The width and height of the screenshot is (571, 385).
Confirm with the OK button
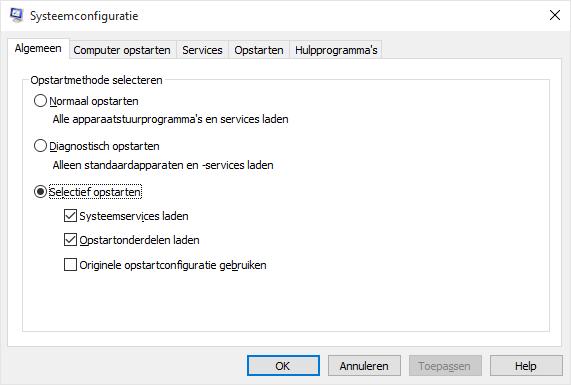tap(283, 366)
